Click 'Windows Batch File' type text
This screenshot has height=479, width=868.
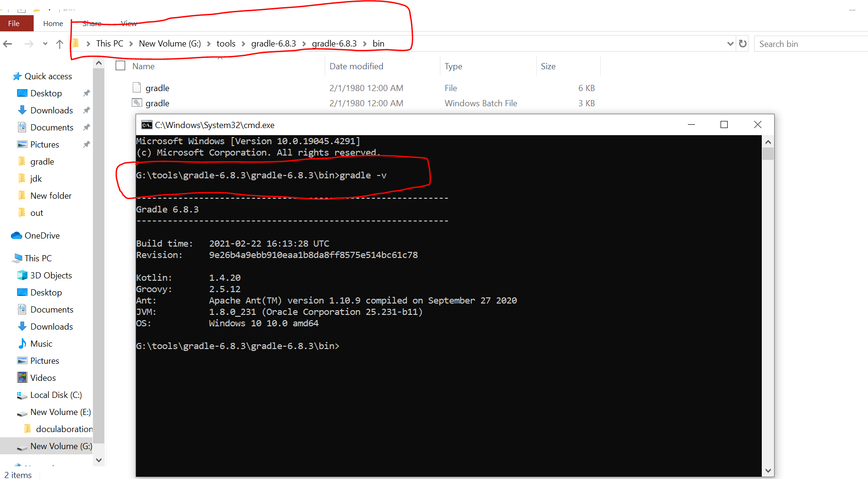tap(481, 103)
